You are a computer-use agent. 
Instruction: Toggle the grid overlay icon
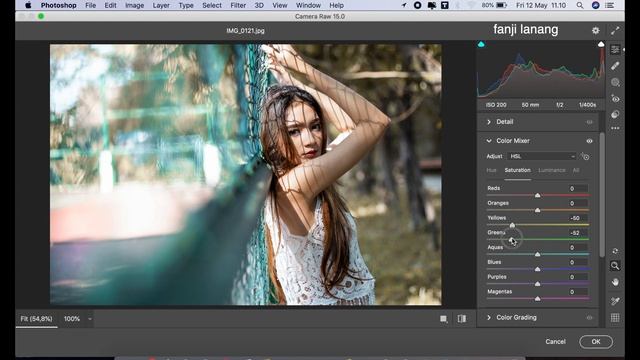click(x=615, y=318)
